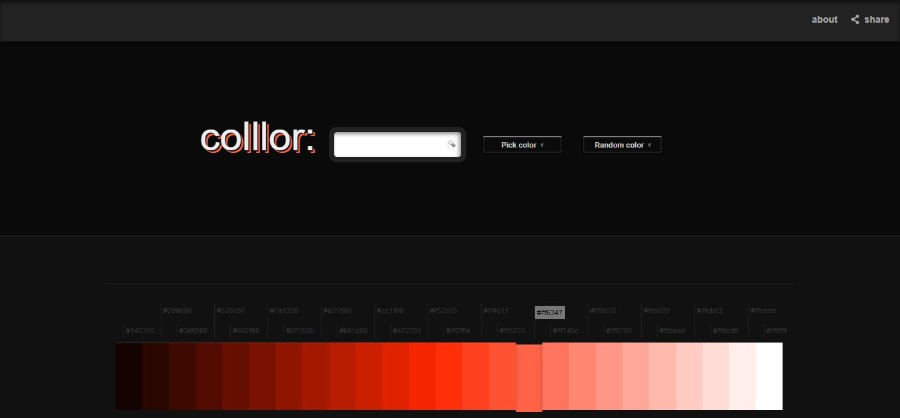Click the #7a1200 hex label

coord(284,311)
